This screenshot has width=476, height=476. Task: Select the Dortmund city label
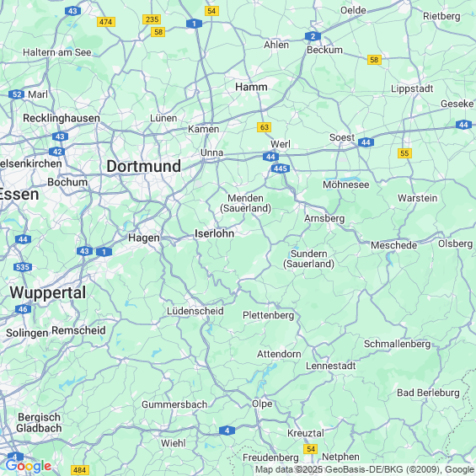[x=143, y=166]
